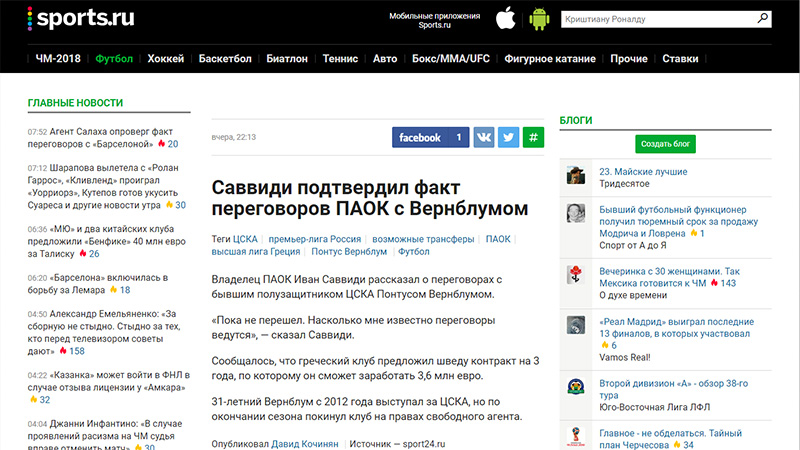Click the Apple app download icon
Screen dimensions: 800x450
pyautogui.click(x=507, y=18)
